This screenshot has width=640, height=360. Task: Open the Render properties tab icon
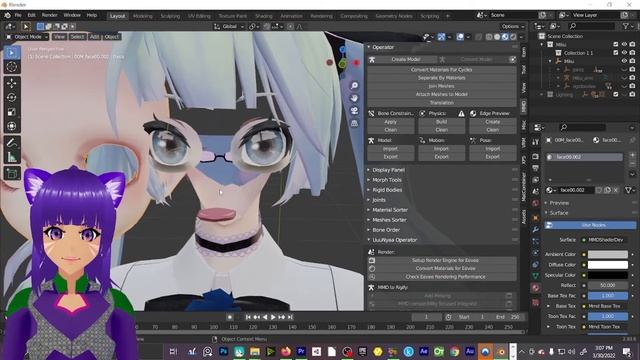pos(536,157)
